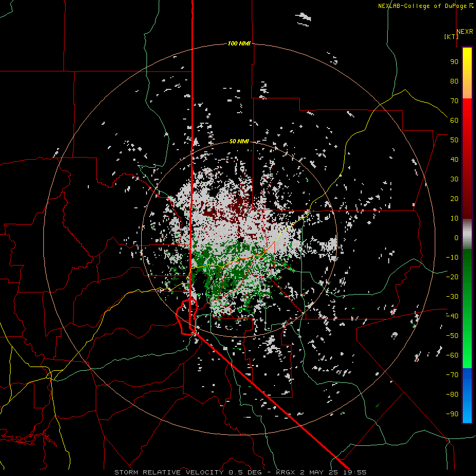
Task: Click the -70 value on the velocity scale
Action: [x=452, y=374]
